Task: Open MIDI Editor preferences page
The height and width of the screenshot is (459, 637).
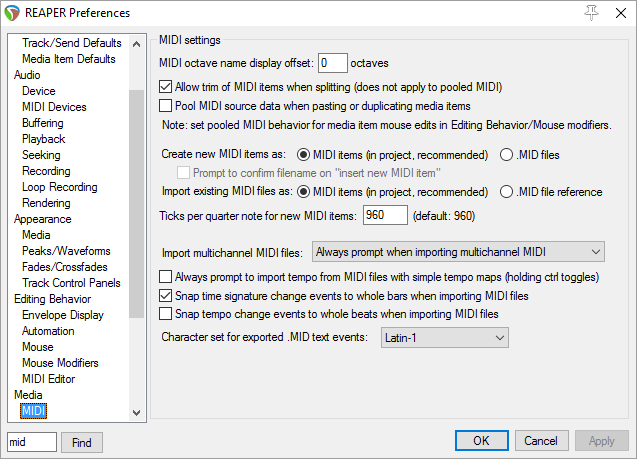Action: pyautogui.click(x=48, y=379)
